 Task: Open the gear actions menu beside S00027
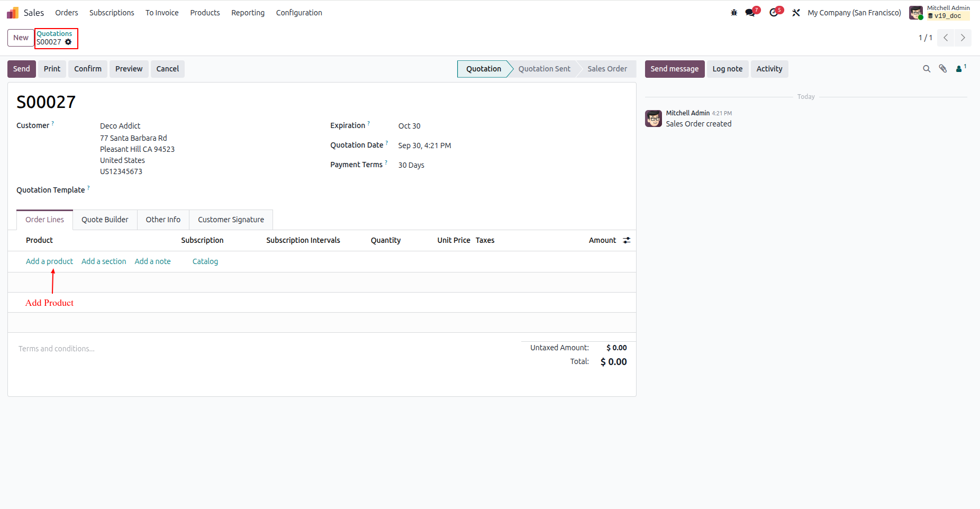point(68,42)
